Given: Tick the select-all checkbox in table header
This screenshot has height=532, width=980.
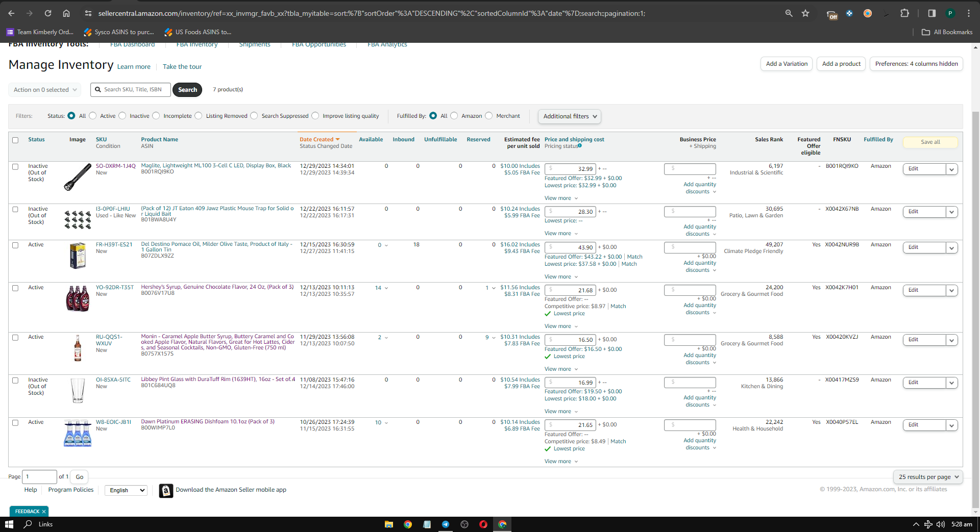Looking at the screenshot, I should pos(15,140).
